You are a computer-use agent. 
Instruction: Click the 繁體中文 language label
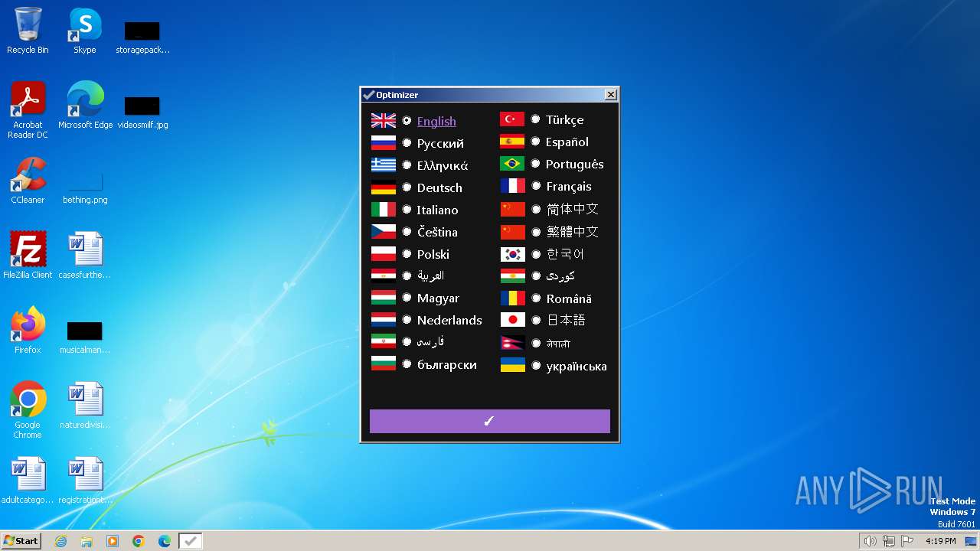pos(573,231)
